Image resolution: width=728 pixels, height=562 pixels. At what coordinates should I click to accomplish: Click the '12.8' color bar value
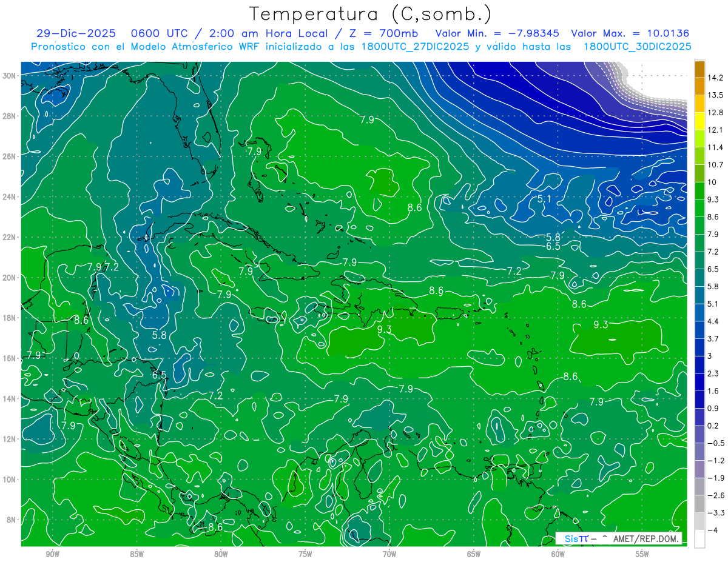pyautogui.click(x=716, y=113)
